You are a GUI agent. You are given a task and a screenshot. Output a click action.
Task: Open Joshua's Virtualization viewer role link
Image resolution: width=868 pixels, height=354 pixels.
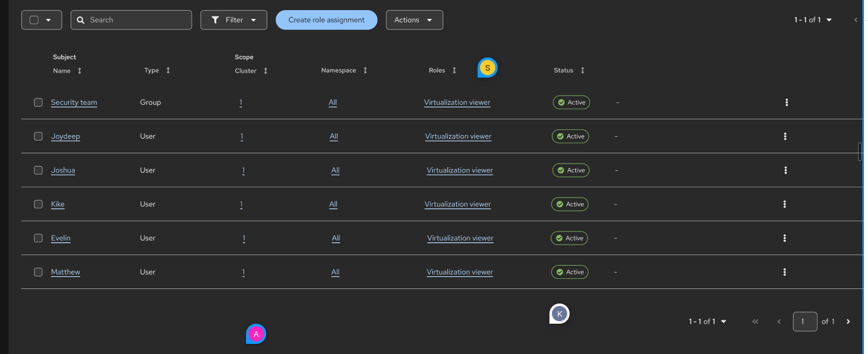point(460,170)
